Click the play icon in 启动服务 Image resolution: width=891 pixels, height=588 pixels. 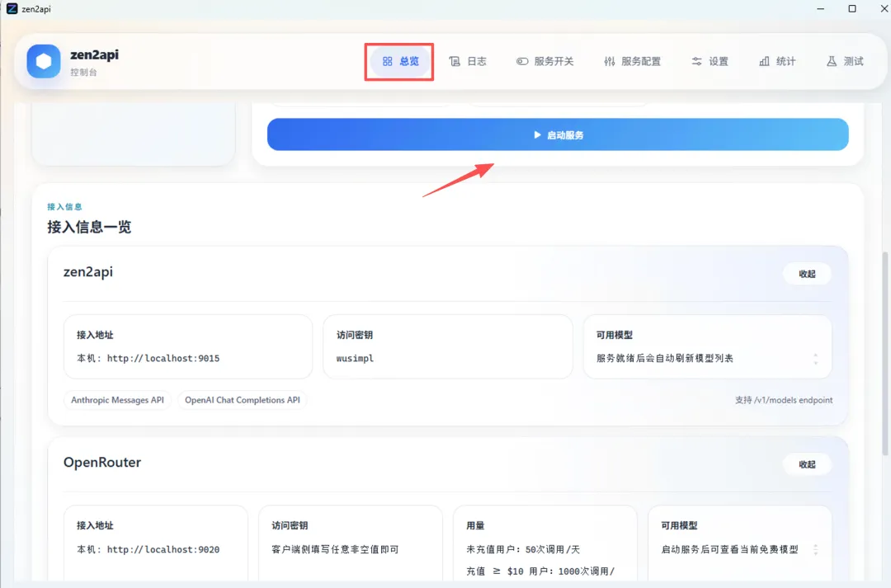point(537,134)
